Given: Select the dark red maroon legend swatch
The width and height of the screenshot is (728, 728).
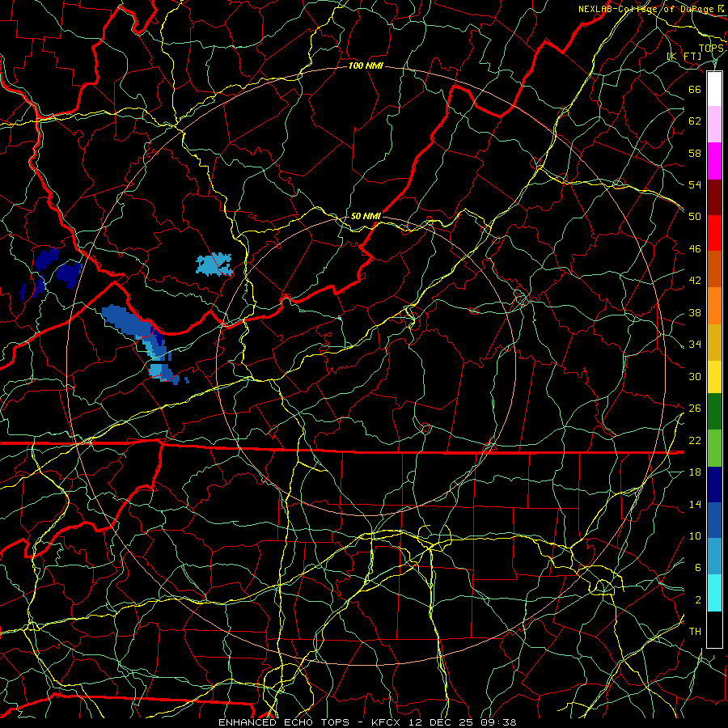Looking at the screenshot, I should tap(714, 197).
